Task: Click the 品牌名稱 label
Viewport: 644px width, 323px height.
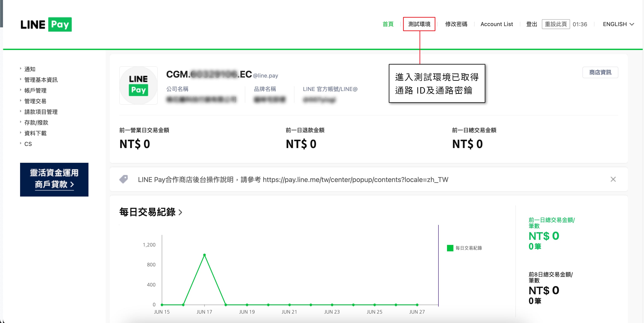Action: [x=265, y=89]
